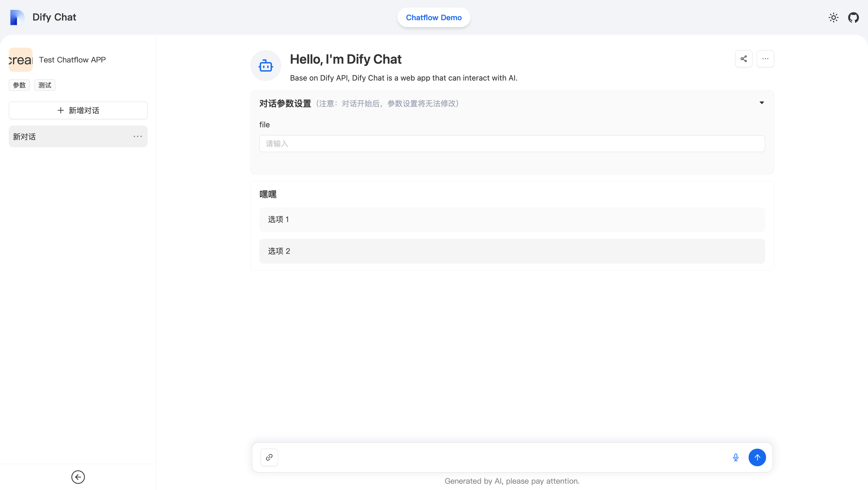Focus the chat message input box

point(502,457)
